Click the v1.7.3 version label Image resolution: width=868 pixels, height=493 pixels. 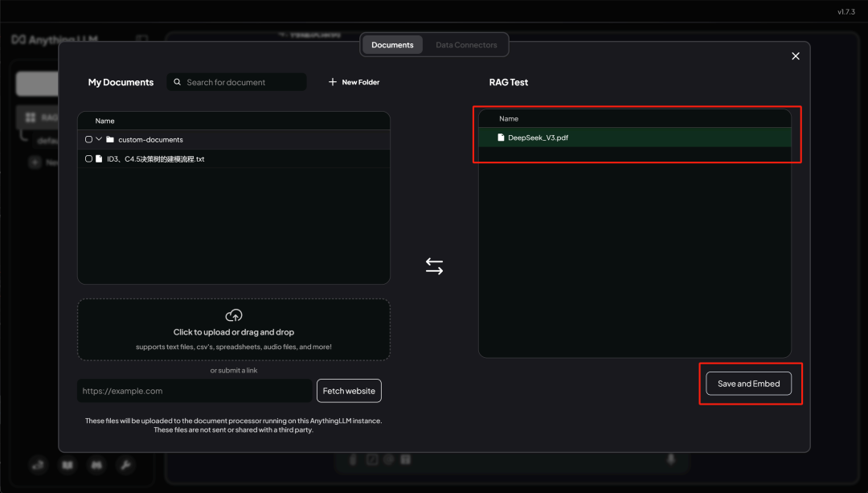(845, 11)
